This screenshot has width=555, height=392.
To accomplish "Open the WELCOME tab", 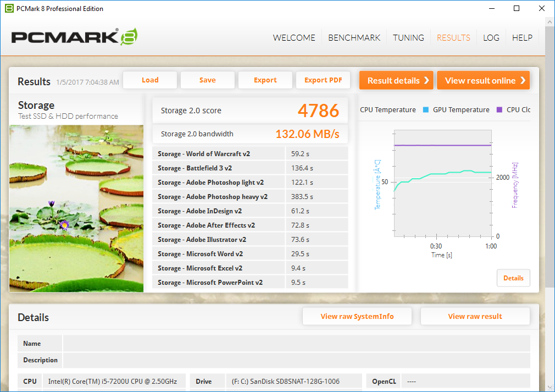I will 294,38.
